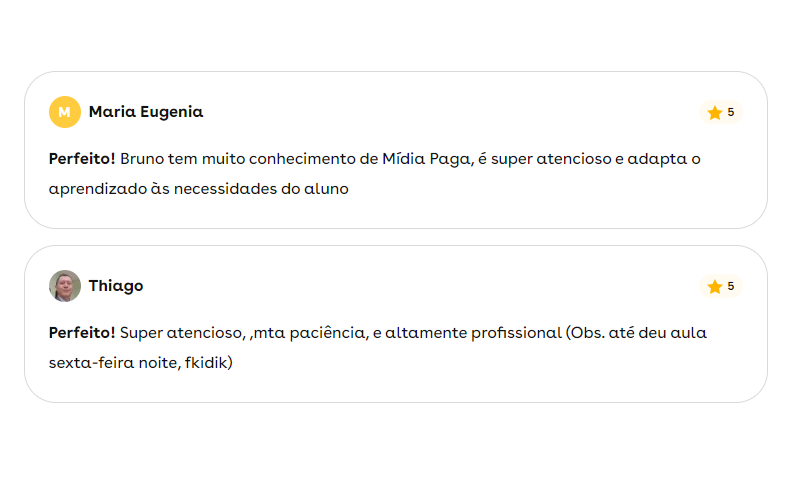
Task: Click "conhecimento" in the first review
Action: (x=310, y=158)
